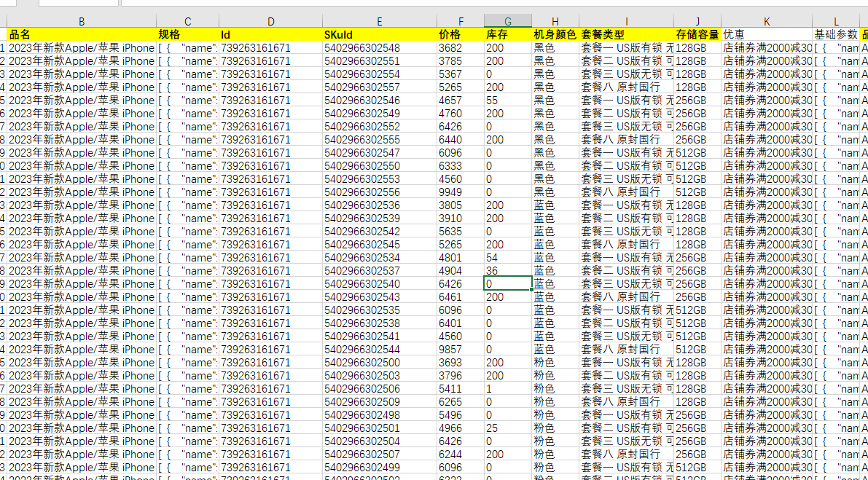This screenshot has height=480, width=868.
Task: Click the 规格 header cell
Action: coord(187,35)
